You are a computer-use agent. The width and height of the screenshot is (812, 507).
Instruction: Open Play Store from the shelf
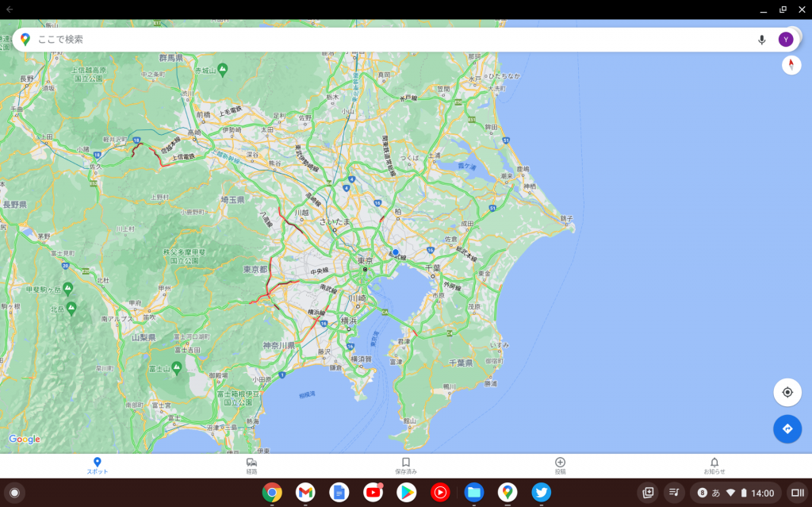click(x=407, y=493)
